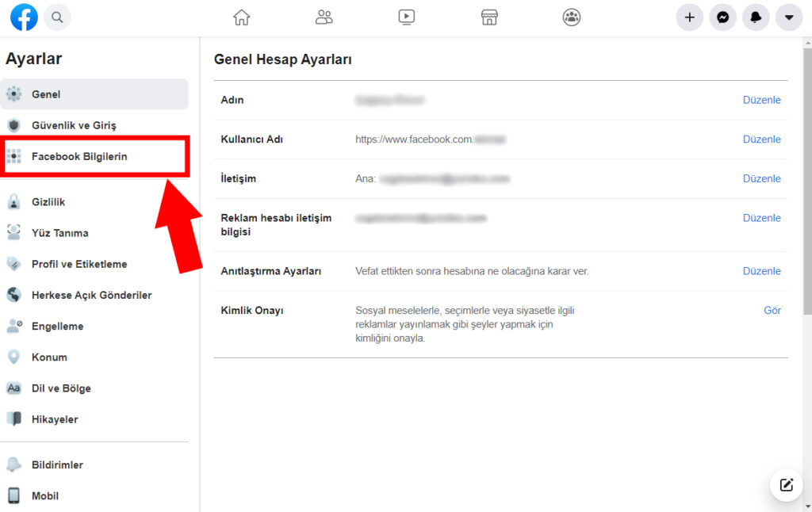The image size is (812, 512).
Task: Click the location pin icon beside Konum
Action: (14, 357)
